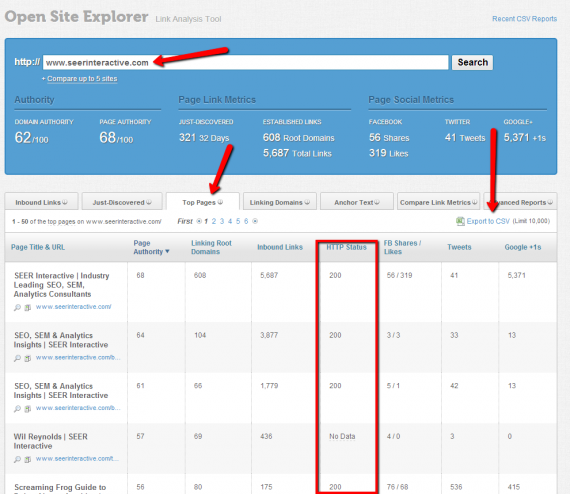This screenshot has height=494, width=570.
Task: Click info icon on the Advanced Reports tab
Action: [550, 202]
